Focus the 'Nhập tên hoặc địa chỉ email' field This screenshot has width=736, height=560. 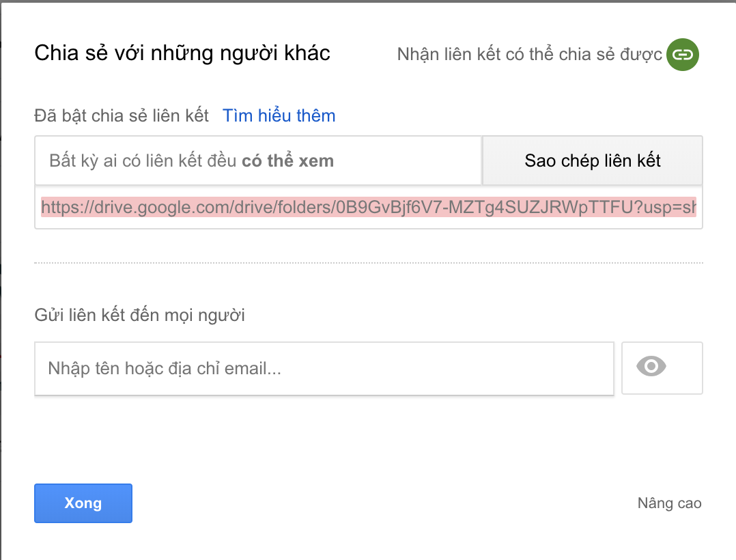click(x=324, y=369)
